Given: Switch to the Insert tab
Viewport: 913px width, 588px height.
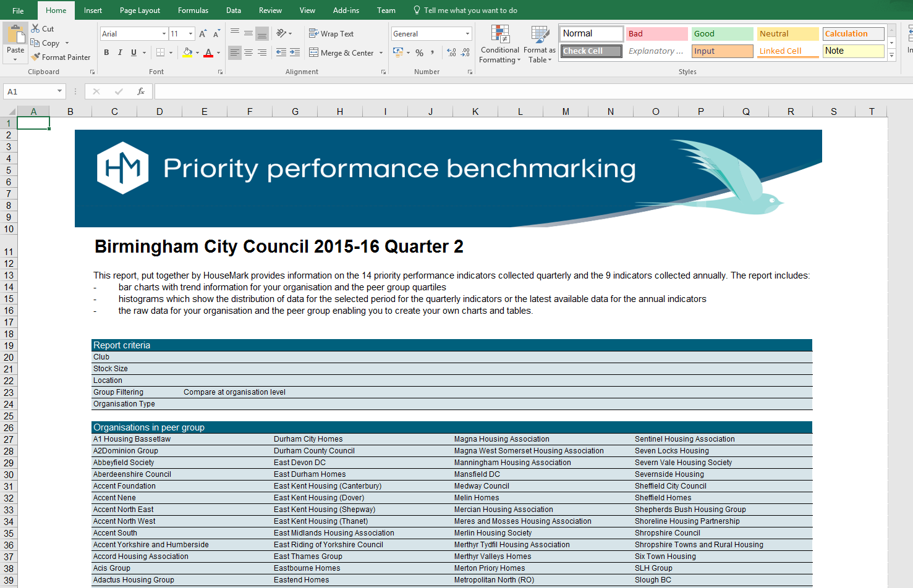Looking at the screenshot, I should click(x=93, y=10).
